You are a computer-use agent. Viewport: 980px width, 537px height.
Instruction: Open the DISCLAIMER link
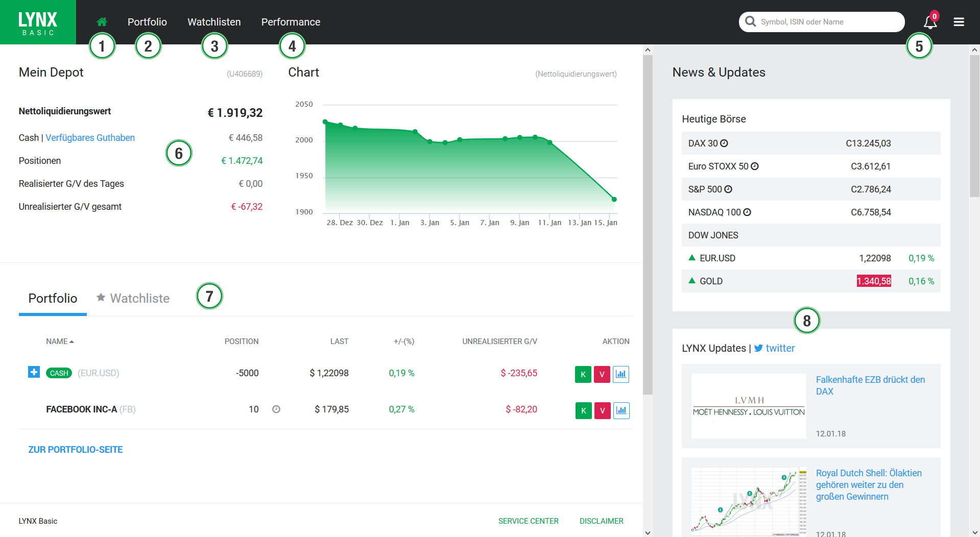coord(602,521)
